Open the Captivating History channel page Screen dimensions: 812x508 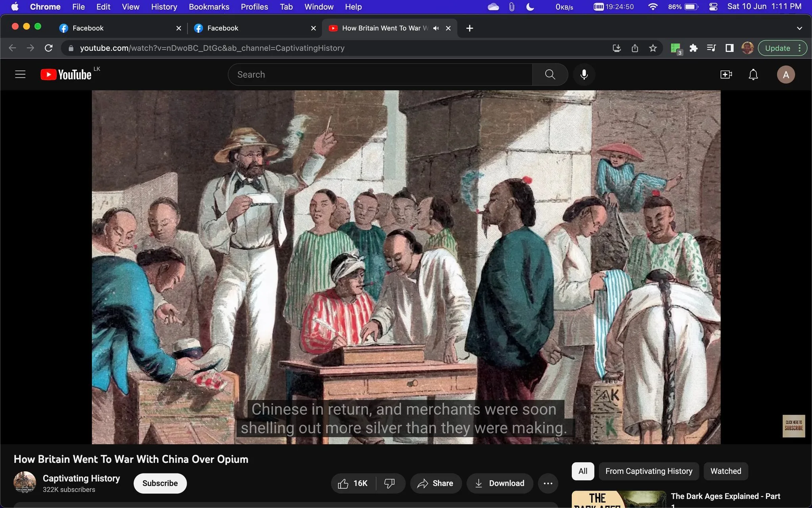coord(81,478)
